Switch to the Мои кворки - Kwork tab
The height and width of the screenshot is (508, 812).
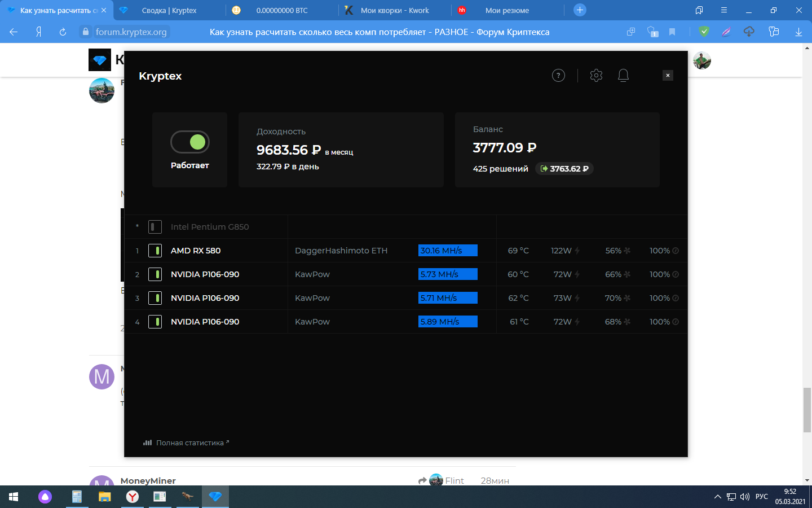coord(395,10)
